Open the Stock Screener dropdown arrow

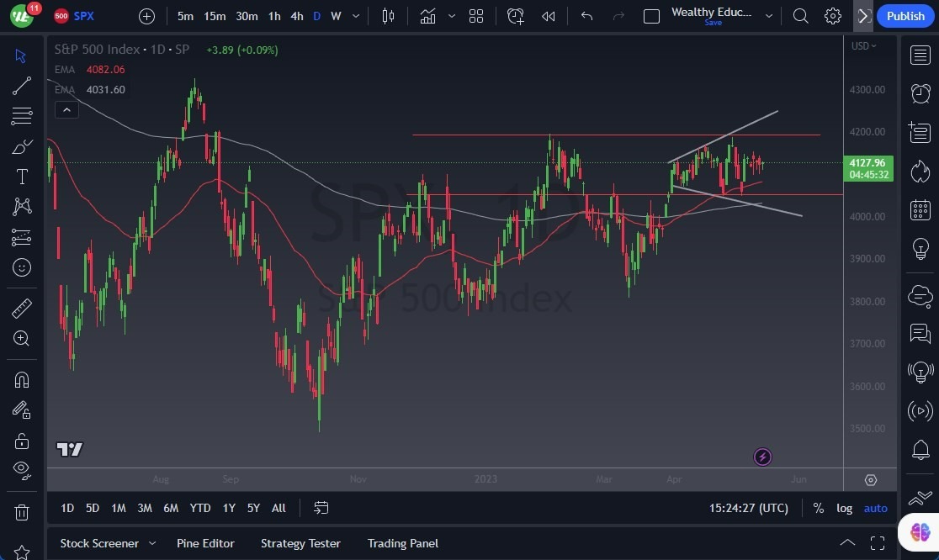[152, 543]
